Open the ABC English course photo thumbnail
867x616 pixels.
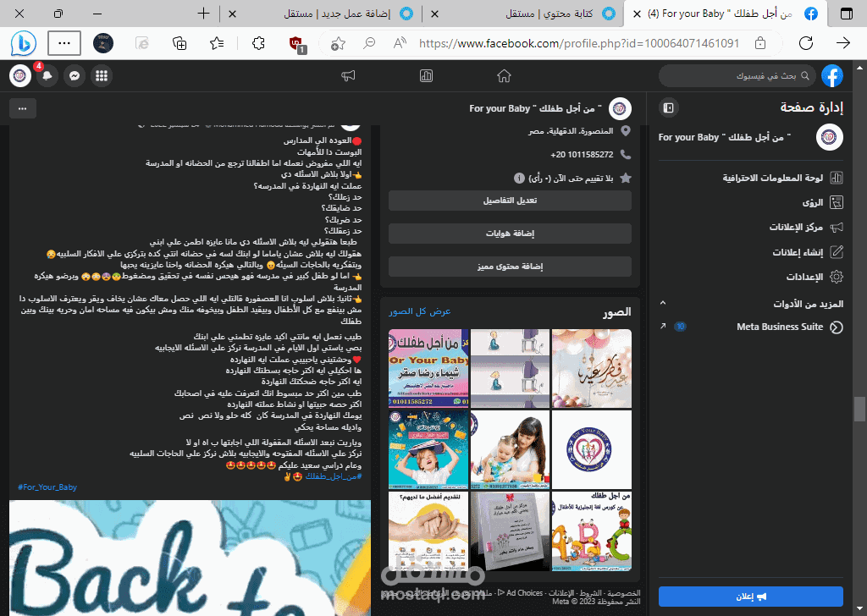tap(592, 531)
